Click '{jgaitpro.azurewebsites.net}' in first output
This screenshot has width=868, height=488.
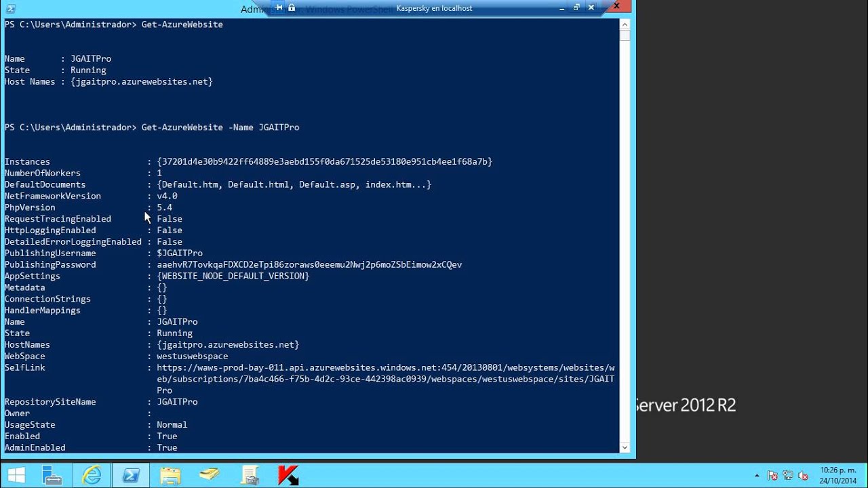pyautogui.click(x=142, y=81)
